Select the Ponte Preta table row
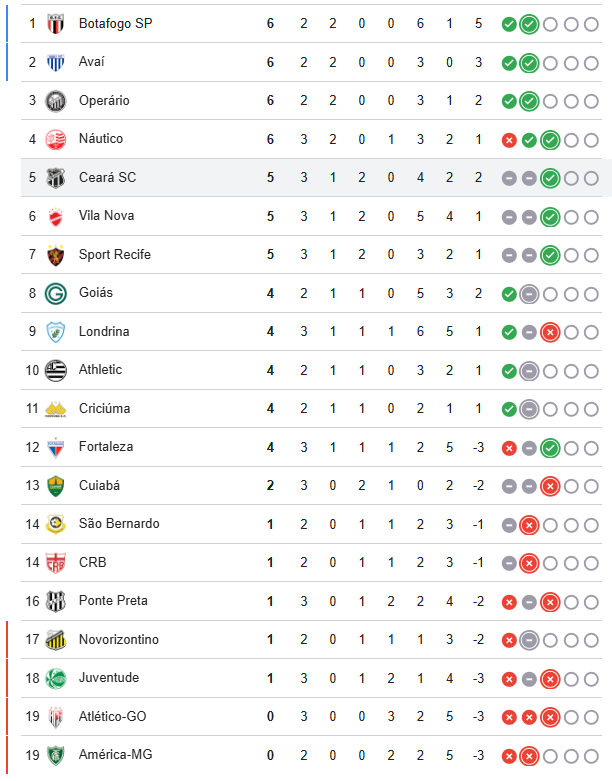Screen dimensions: 612x781 [300, 601]
